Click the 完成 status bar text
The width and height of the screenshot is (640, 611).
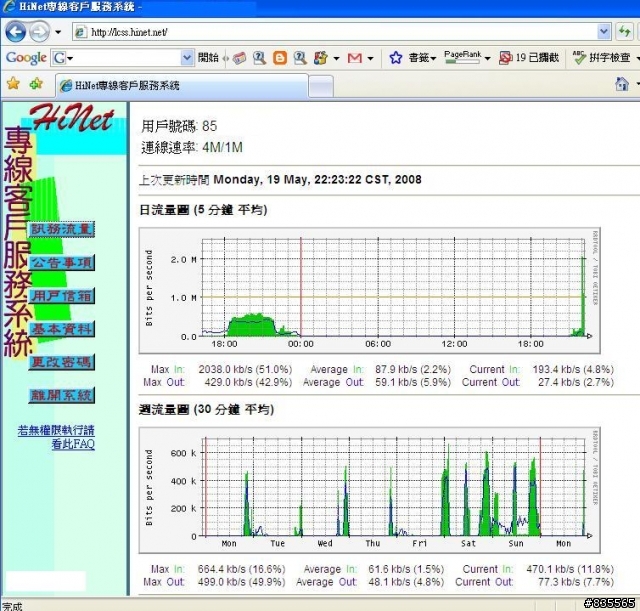pos(12,606)
